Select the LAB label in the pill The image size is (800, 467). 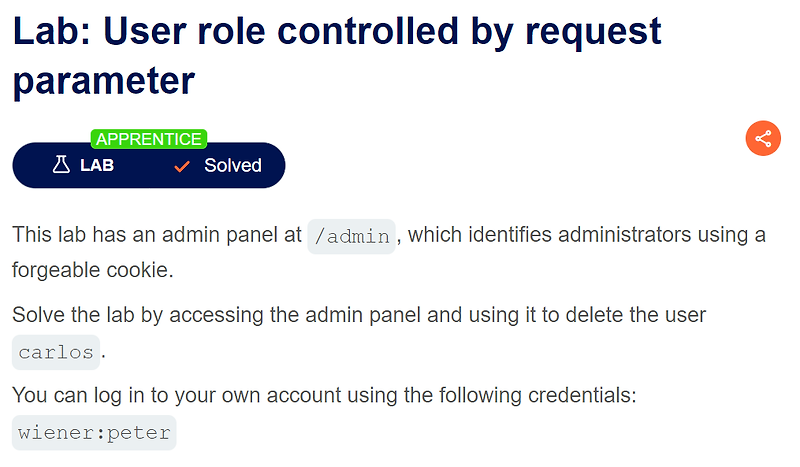pyautogui.click(x=97, y=165)
